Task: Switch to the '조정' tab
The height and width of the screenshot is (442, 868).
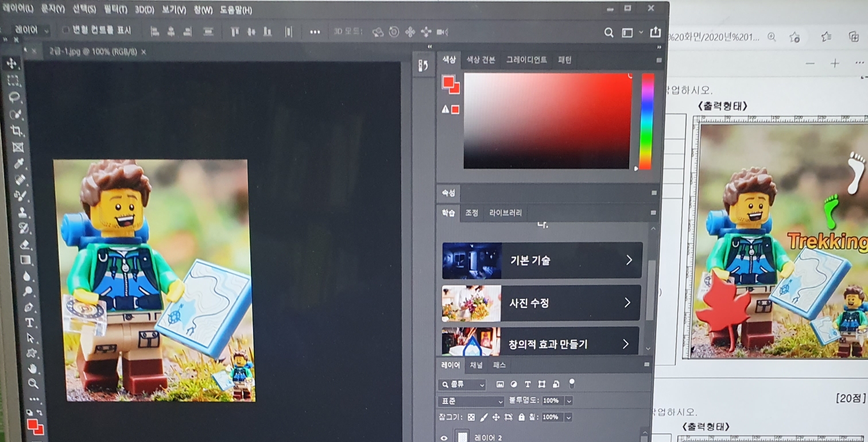Action: 471,212
